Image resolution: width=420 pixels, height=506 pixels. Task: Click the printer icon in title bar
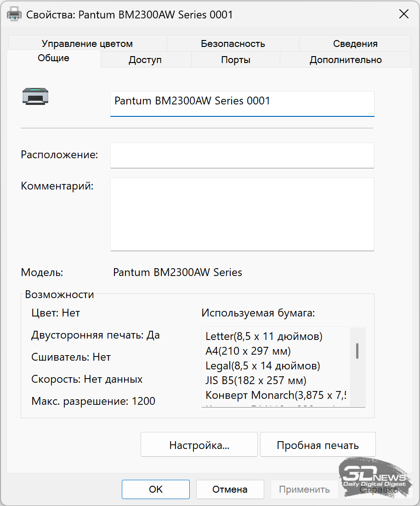point(15,14)
